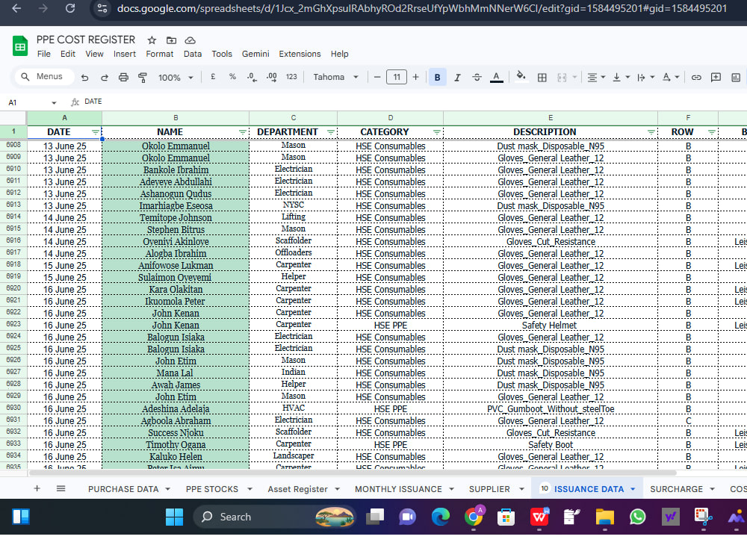
Task: Decrease font size with minus button
Action: (x=377, y=77)
